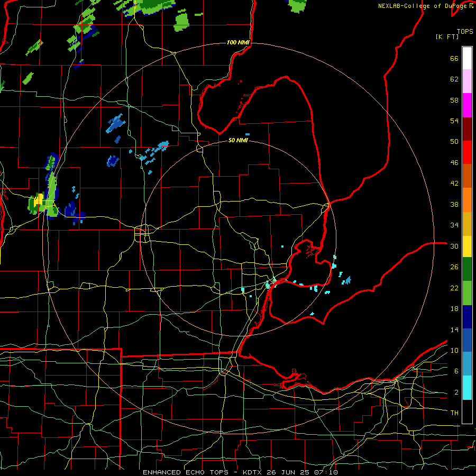This screenshot has height=476, width=476.
Task: Select the bright red legend color band
Action: (x=467, y=152)
